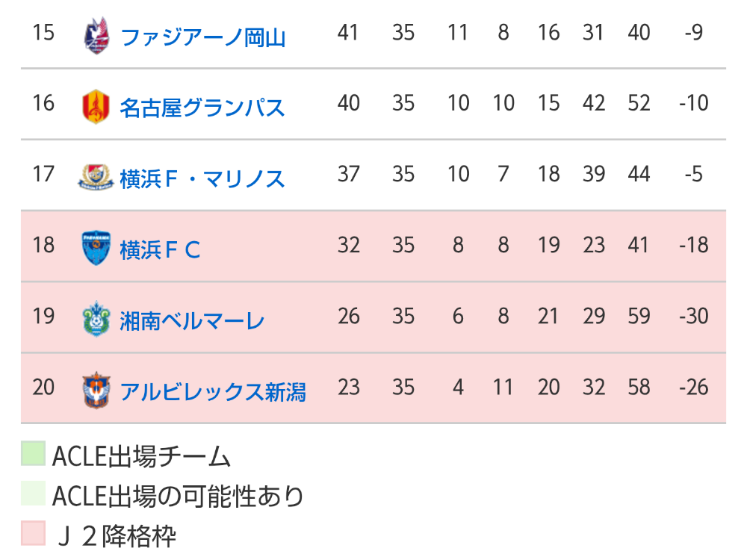Click Shonan Bellmare's -30 goal difference
The height and width of the screenshot is (560, 747).
693,317
